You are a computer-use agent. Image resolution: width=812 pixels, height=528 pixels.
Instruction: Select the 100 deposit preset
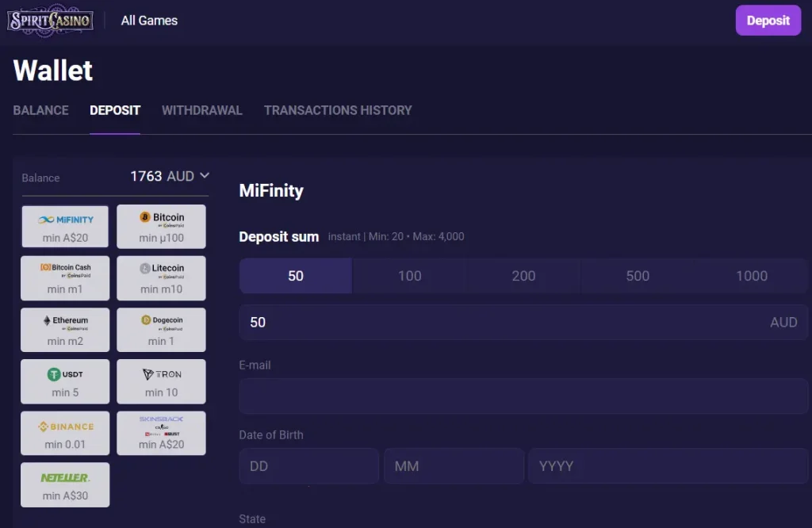pyautogui.click(x=410, y=276)
